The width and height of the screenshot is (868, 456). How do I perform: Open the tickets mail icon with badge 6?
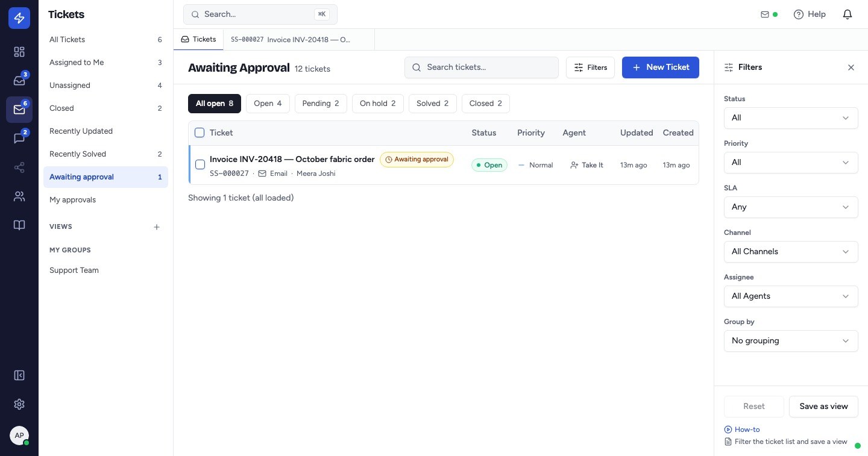click(19, 110)
